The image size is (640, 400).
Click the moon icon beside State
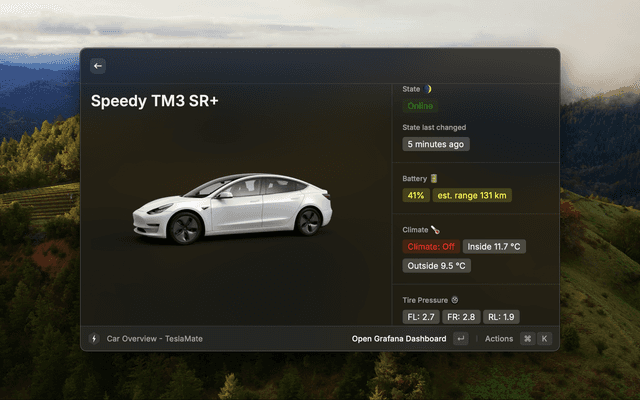[x=428, y=89]
